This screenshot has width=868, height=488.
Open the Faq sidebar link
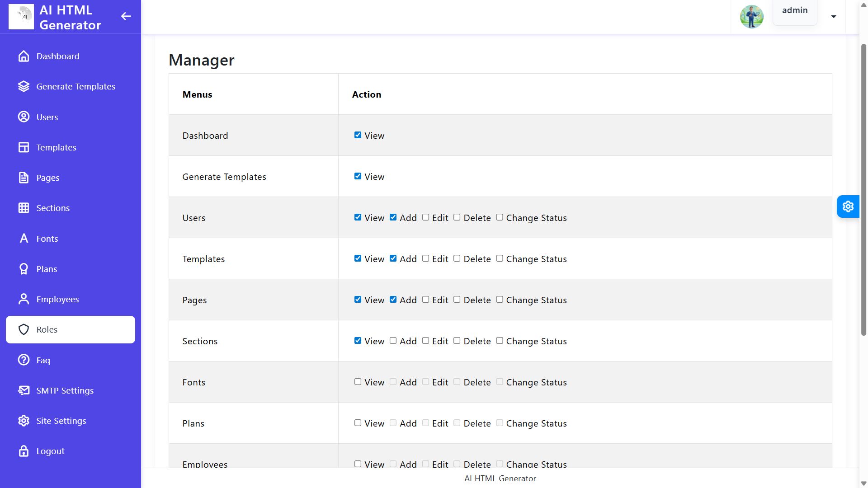(x=43, y=360)
